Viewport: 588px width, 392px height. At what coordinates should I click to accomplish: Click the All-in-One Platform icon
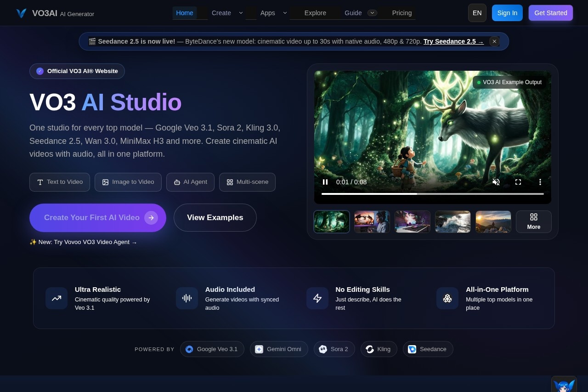(x=447, y=298)
